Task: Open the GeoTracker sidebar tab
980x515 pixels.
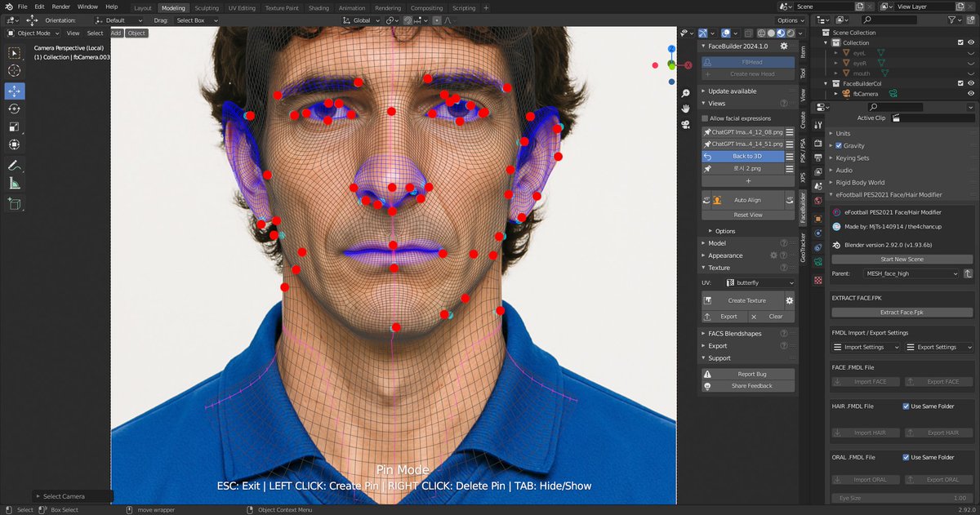Action: click(803, 248)
